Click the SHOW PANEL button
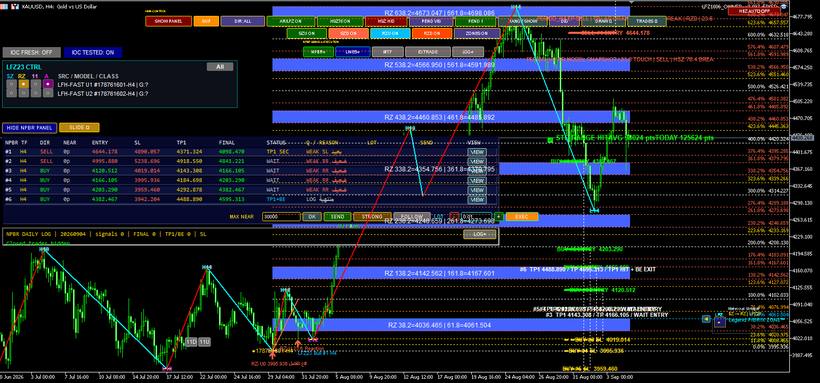Screen dimensions: 820x383 (168, 21)
